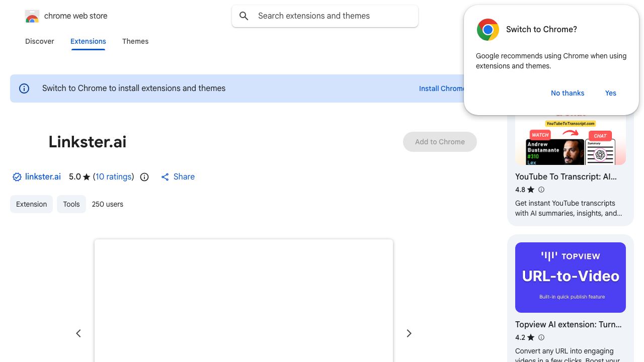The image size is (644, 362).
Task: Open the YouTube To Transcript thumbnail
Action: 571,140
